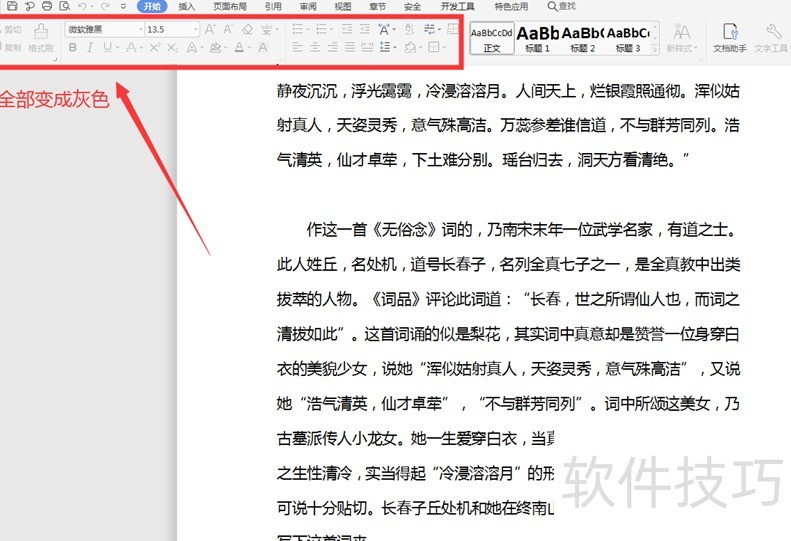Click the text effects outlined A icon

coord(192,47)
